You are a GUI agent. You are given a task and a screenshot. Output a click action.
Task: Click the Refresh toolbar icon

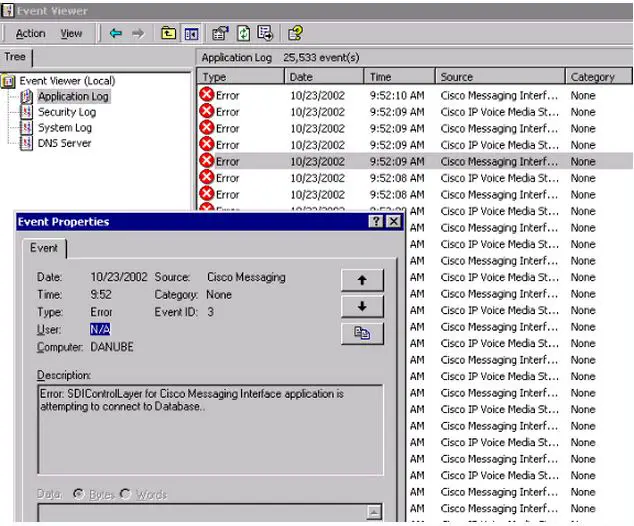[243, 33]
